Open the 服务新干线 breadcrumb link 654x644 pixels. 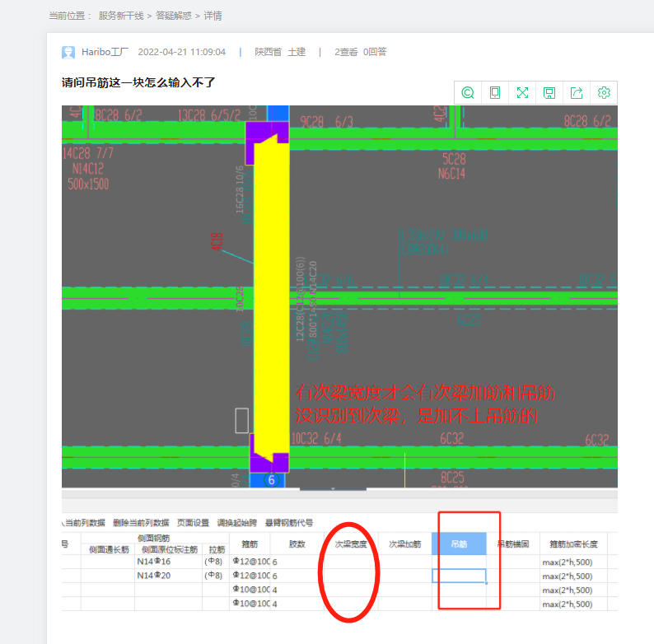click(121, 16)
